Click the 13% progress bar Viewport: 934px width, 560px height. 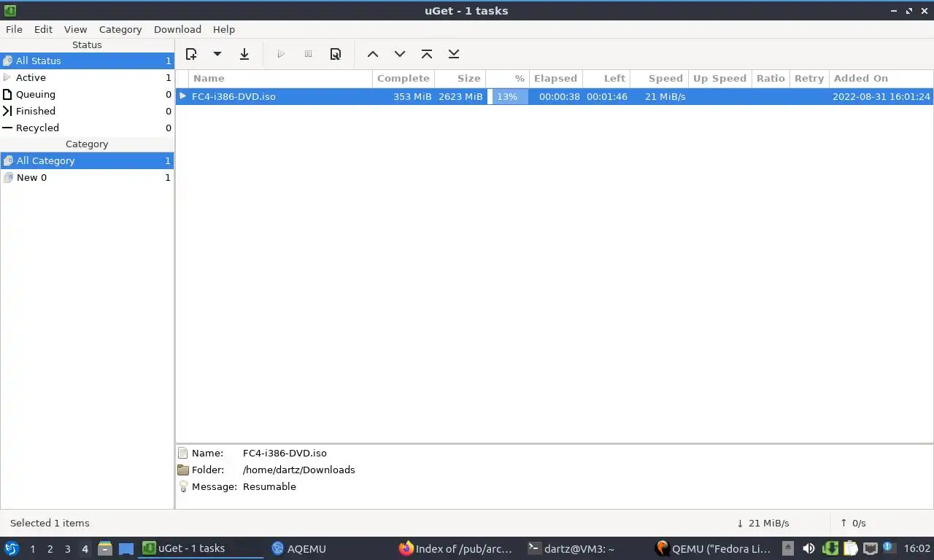pos(508,96)
